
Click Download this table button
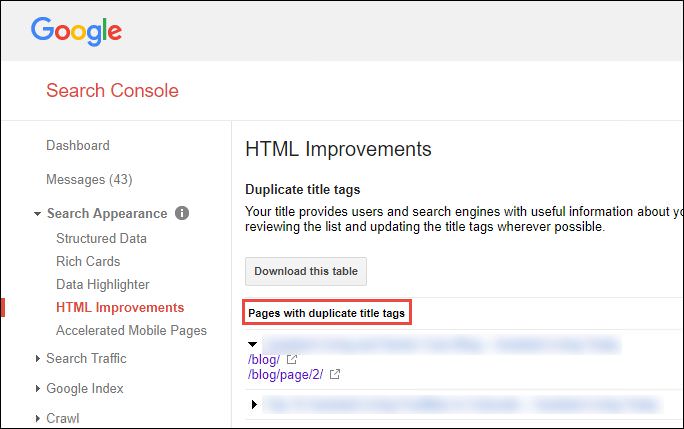306,271
